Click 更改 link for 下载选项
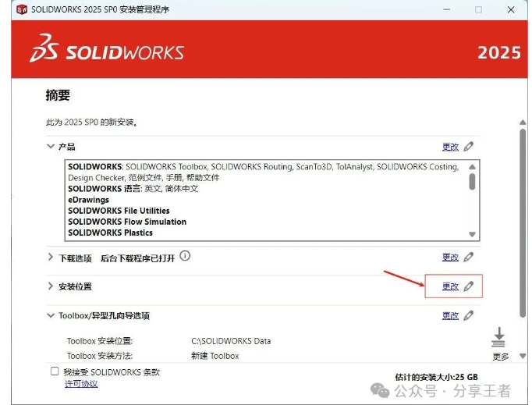 tap(450, 258)
